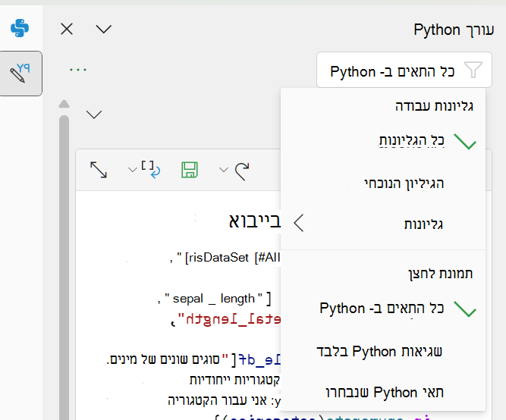The width and height of the screenshot is (506, 420).
Task: Collapse the cell section chevron
Action: point(94,114)
